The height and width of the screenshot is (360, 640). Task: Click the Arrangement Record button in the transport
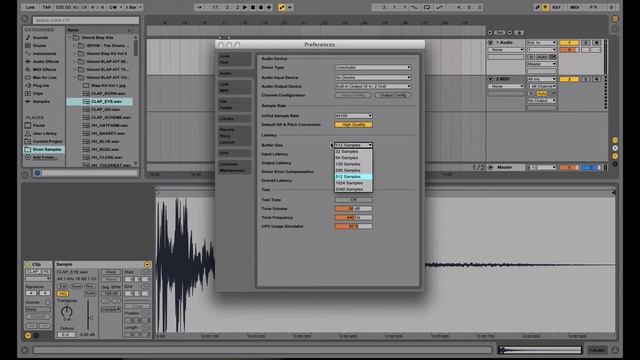261,7
